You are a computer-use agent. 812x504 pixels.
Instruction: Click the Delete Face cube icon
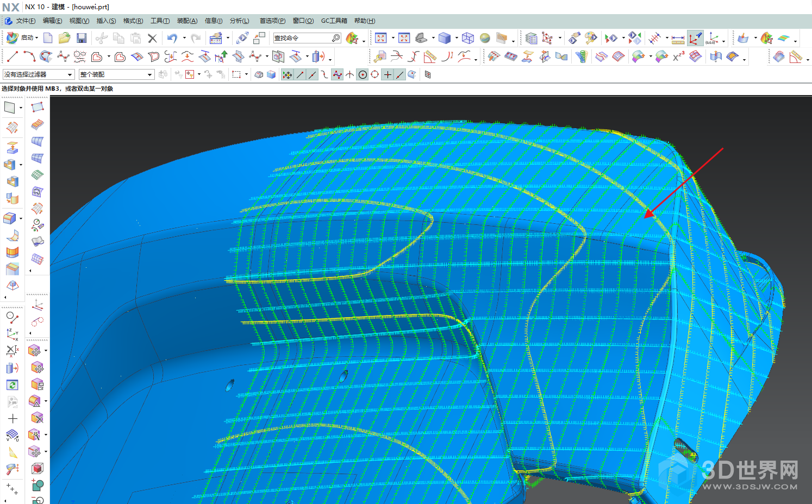[x=37, y=418]
